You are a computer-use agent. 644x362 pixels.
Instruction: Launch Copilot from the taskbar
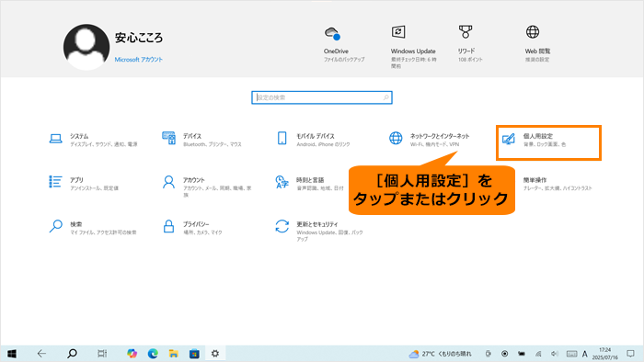[x=132, y=354]
